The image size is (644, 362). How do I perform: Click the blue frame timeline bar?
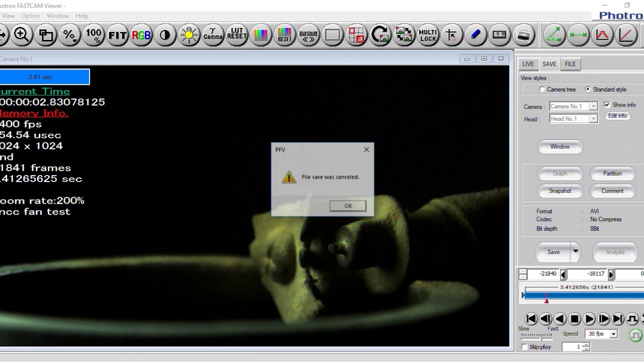584,296
